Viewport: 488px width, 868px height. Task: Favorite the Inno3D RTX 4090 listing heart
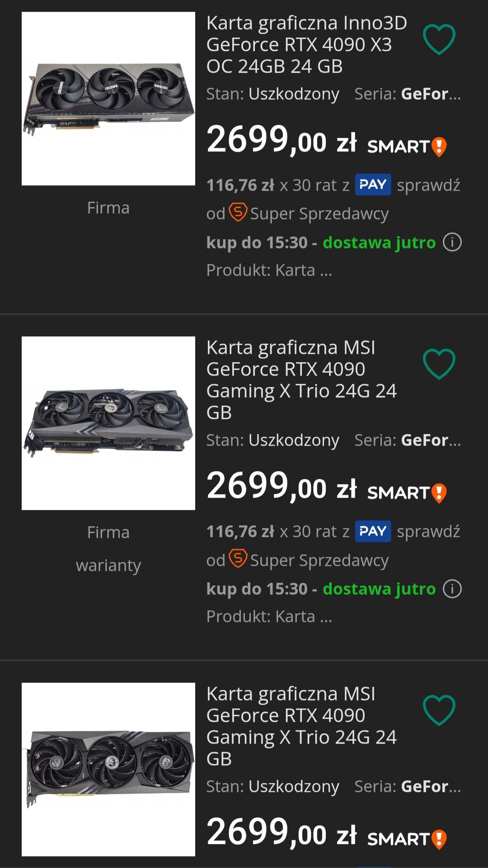439,40
